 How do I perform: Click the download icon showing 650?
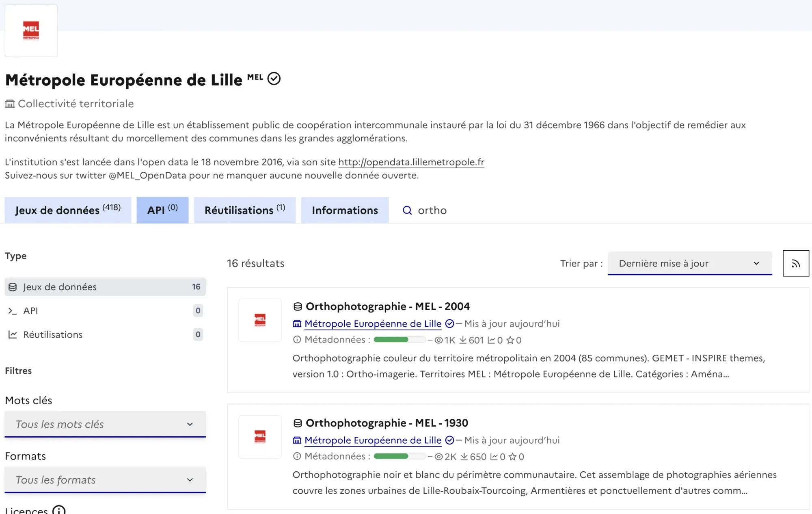point(464,457)
